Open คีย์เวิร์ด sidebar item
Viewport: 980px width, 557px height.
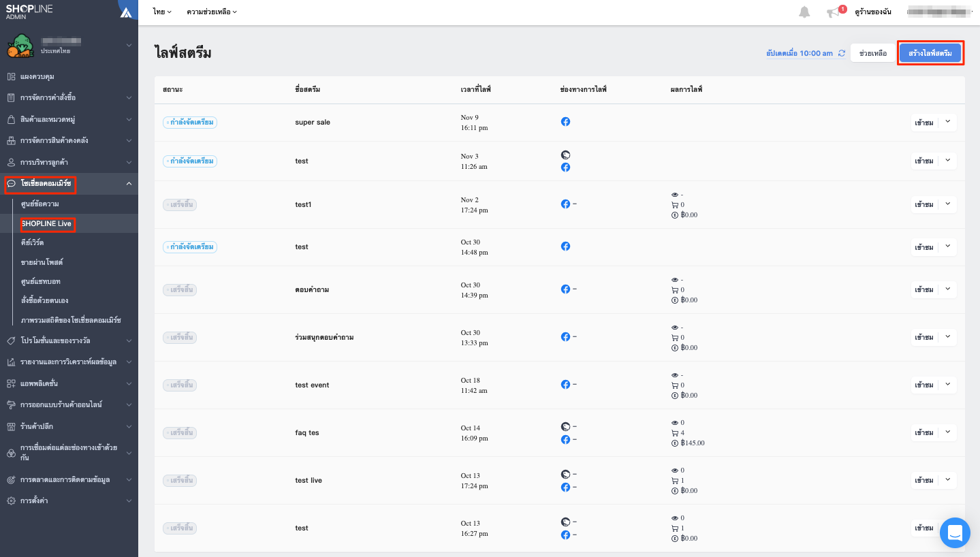tap(33, 242)
